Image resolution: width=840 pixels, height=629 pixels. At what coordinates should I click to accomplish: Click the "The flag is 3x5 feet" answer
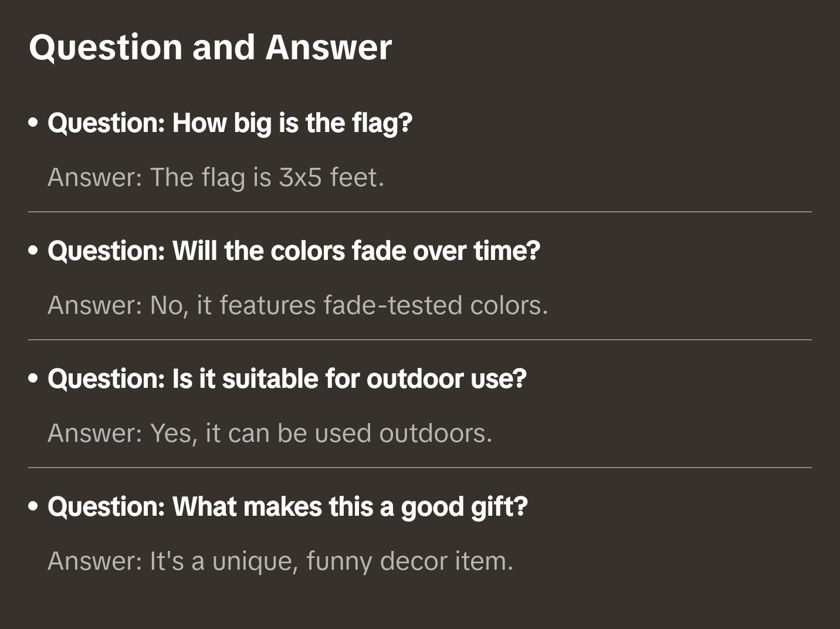click(x=216, y=177)
